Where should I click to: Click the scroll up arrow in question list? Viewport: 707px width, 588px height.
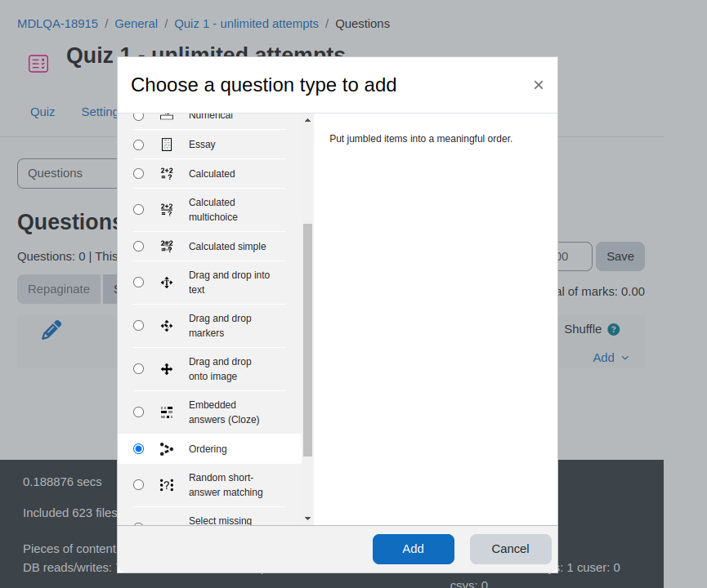pyautogui.click(x=307, y=120)
